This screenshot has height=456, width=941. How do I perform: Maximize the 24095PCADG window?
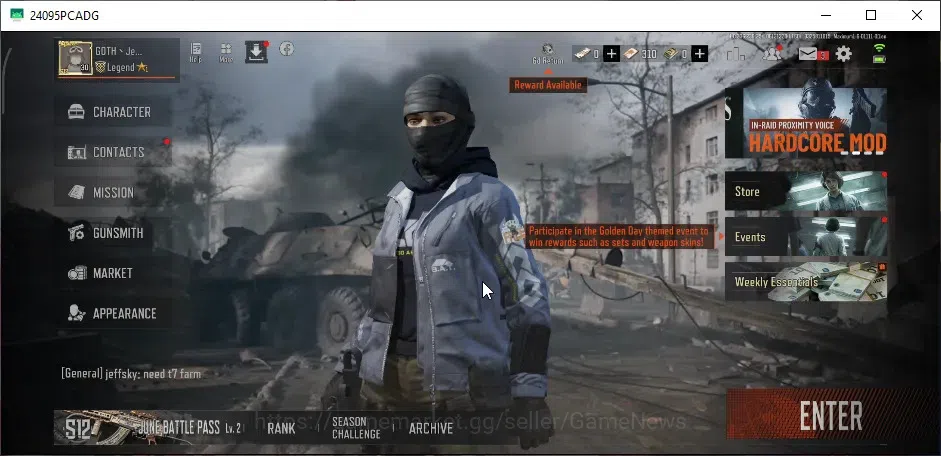[x=871, y=15]
